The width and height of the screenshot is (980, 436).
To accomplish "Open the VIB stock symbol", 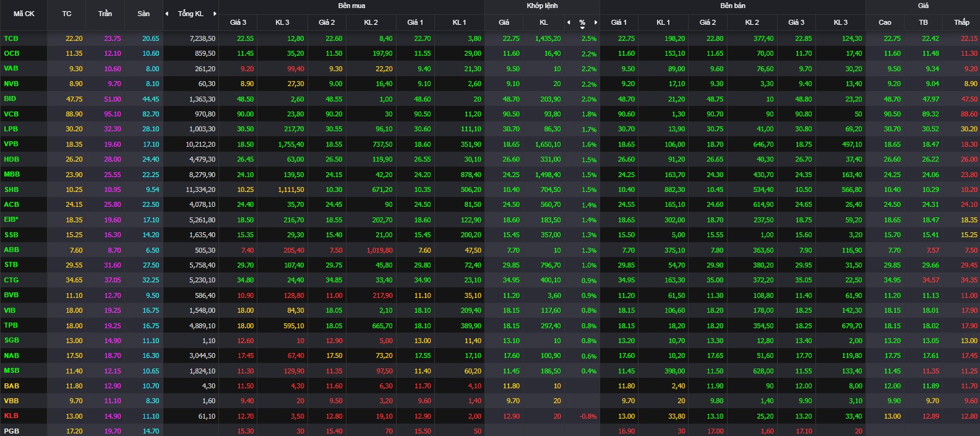I will [10, 310].
